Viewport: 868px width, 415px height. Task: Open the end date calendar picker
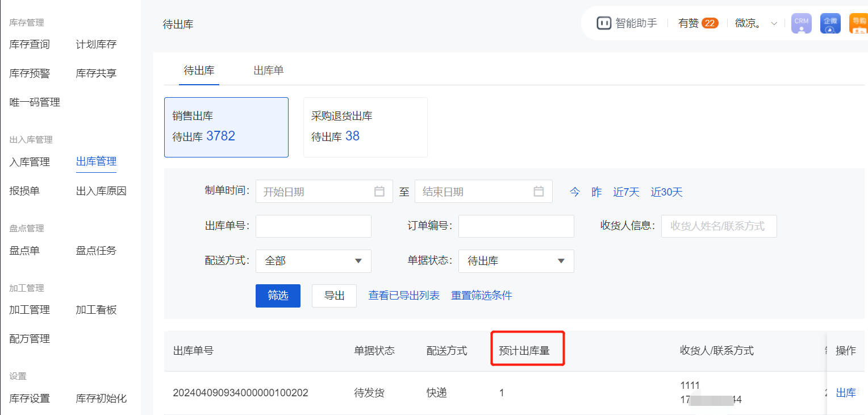[x=539, y=192]
